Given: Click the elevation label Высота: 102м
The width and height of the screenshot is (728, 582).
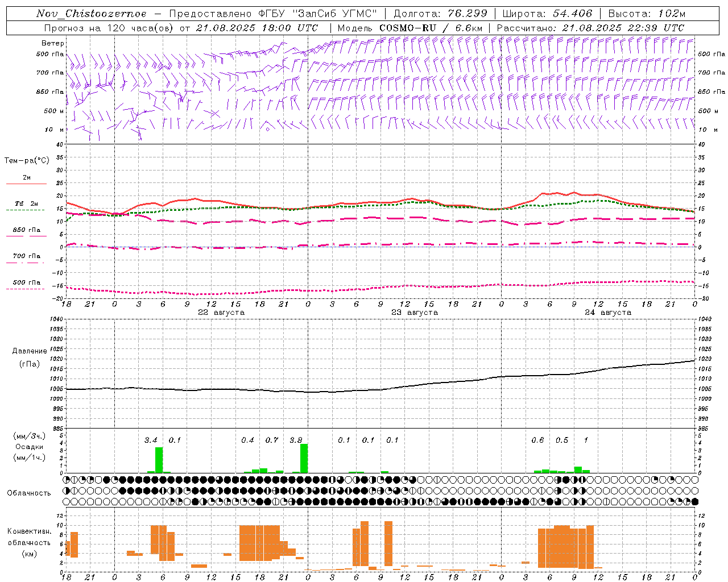Looking at the screenshot, I should pyautogui.click(x=647, y=14).
